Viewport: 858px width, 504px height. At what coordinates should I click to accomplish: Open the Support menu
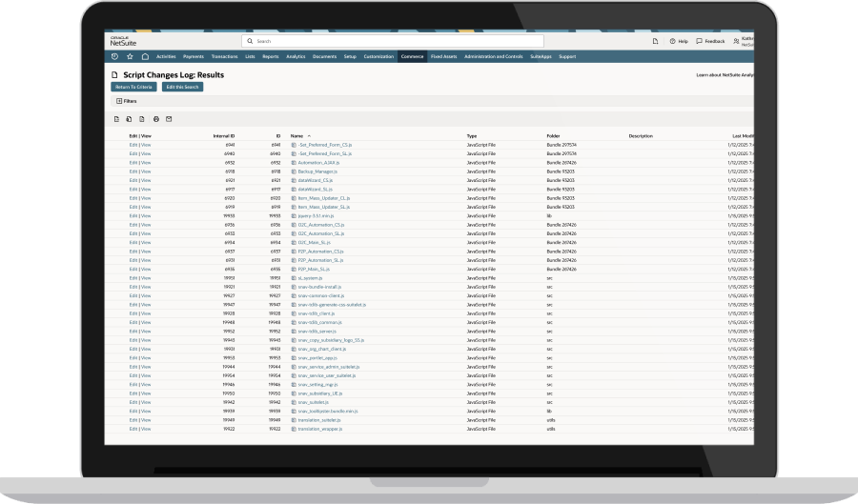tap(567, 56)
